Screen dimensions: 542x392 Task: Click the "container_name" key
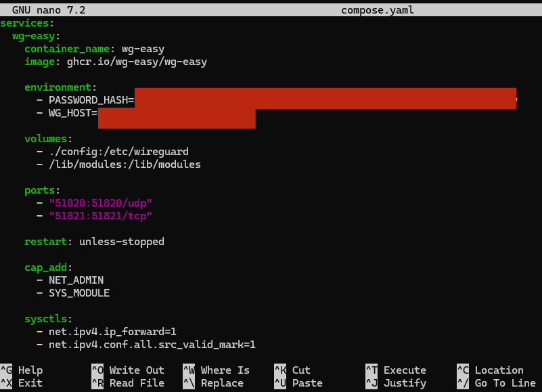(x=67, y=49)
